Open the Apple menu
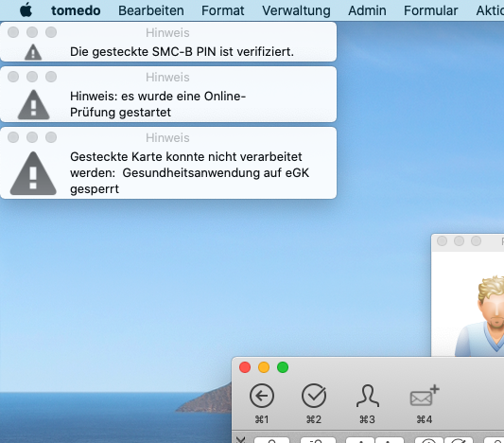The width and height of the screenshot is (504, 443). point(26,10)
